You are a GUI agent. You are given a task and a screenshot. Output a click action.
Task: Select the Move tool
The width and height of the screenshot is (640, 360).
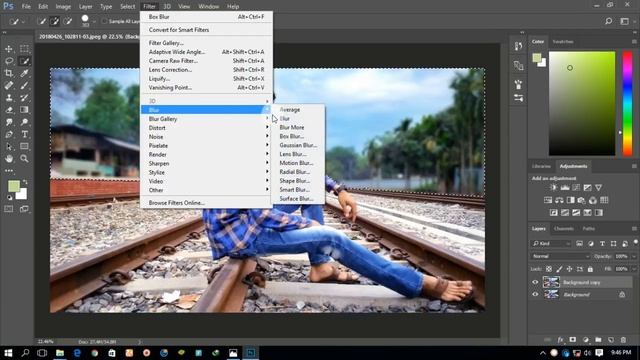click(9, 49)
